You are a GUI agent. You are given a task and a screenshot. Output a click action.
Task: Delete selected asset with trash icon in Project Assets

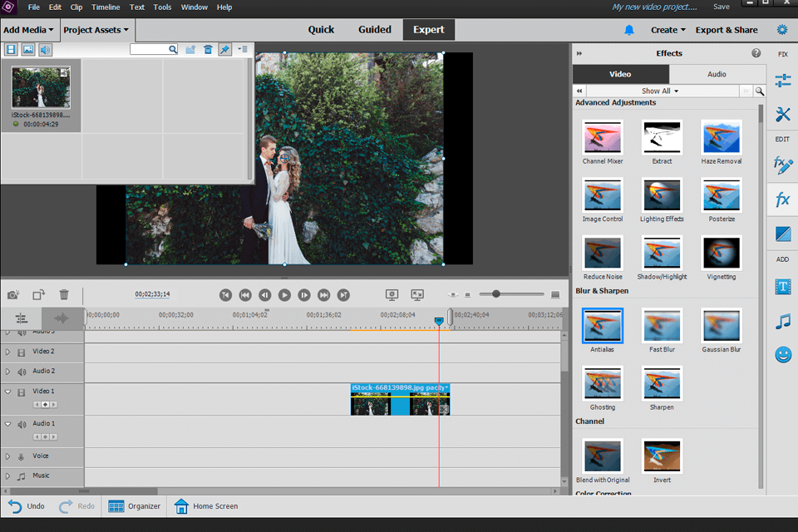pyautogui.click(x=208, y=50)
